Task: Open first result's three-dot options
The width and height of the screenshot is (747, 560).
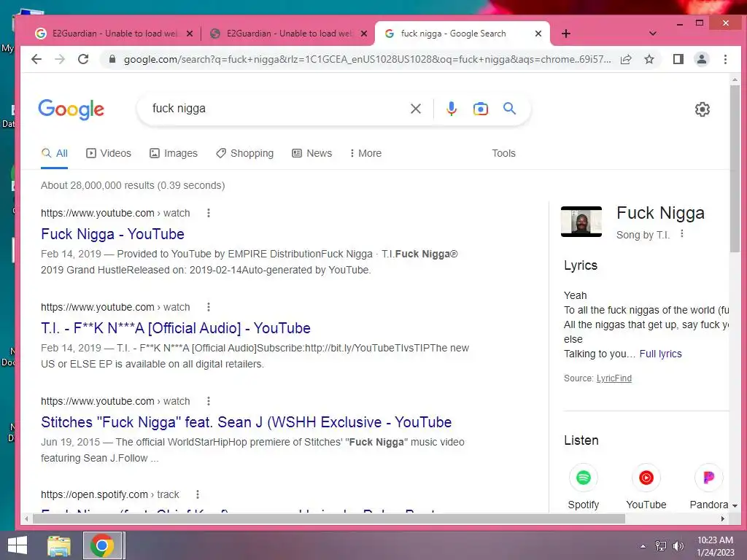Action: point(208,213)
